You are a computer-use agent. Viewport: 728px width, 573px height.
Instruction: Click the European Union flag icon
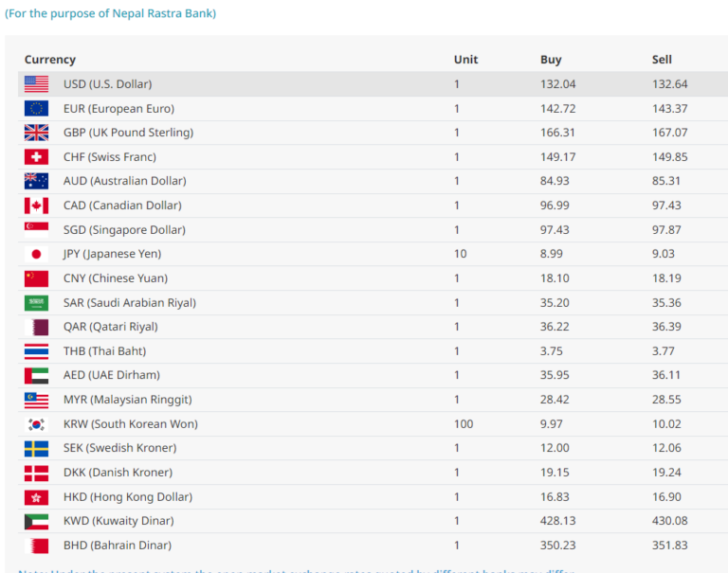(x=36, y=109)
